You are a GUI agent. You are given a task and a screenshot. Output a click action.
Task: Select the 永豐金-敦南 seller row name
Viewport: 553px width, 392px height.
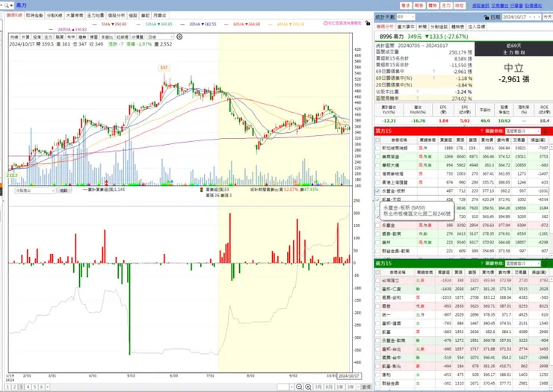[394, 340]
